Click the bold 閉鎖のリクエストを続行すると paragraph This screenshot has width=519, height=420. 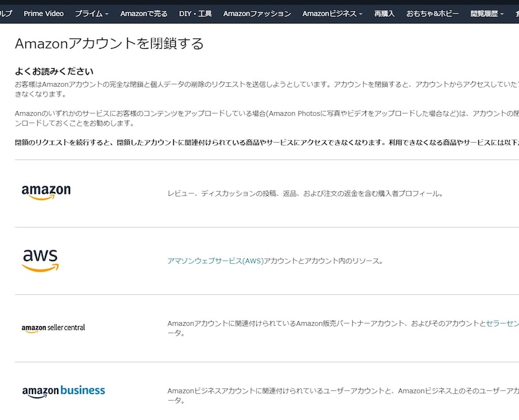[267, 143]
